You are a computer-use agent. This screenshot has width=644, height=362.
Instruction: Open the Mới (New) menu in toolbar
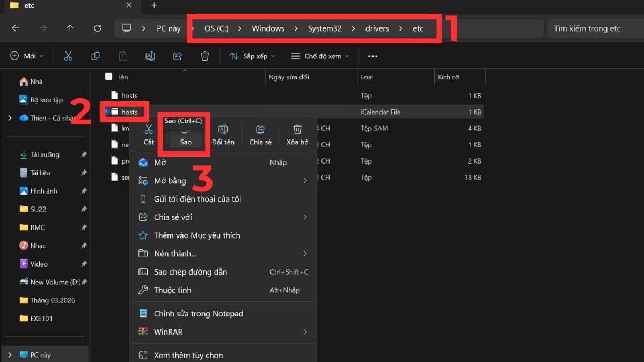coord(26,56)
